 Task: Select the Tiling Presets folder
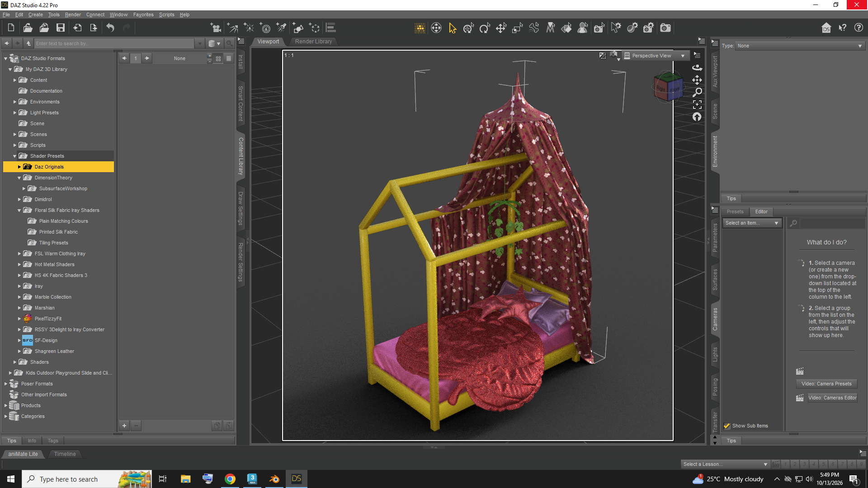[53, 243]
